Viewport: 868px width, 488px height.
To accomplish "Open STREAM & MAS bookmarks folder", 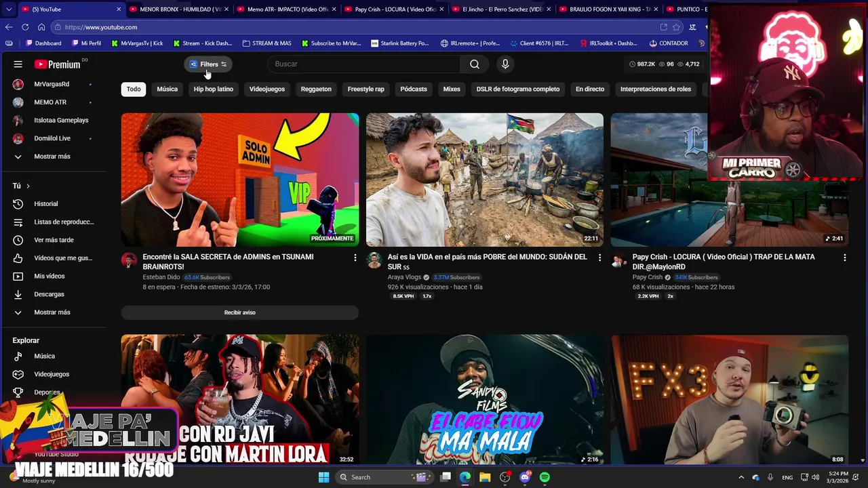I will point(267,43).
